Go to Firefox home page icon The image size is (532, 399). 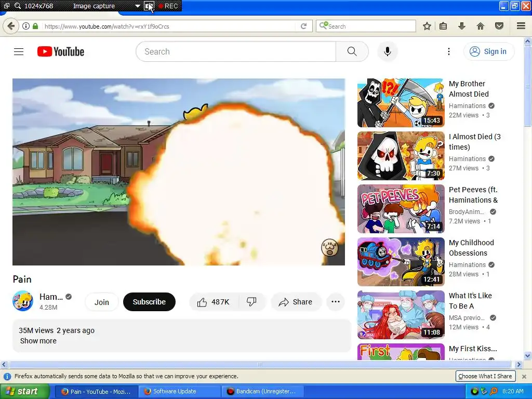[481, 26]
